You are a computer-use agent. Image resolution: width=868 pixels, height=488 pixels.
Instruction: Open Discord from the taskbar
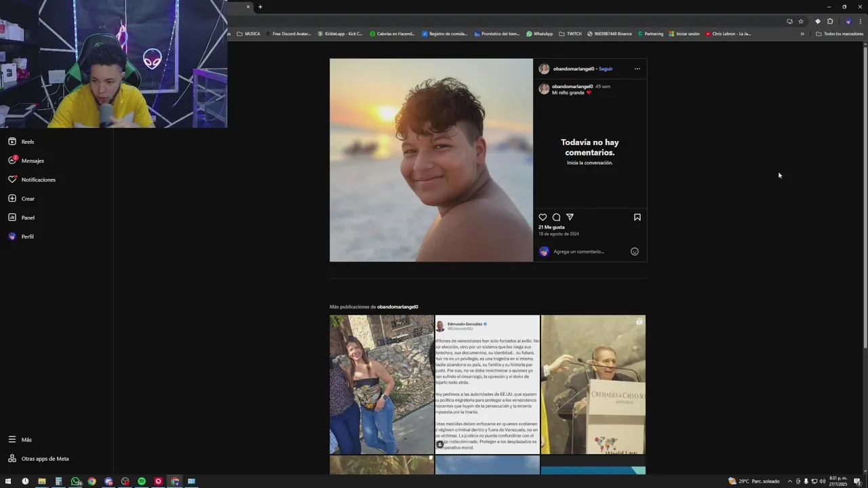(x=108, y=481)
